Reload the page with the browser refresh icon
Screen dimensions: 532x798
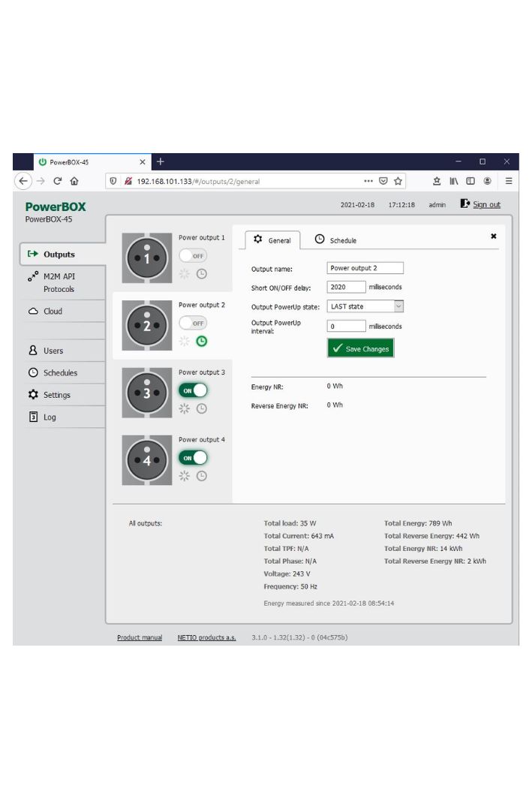click(57, 181)
